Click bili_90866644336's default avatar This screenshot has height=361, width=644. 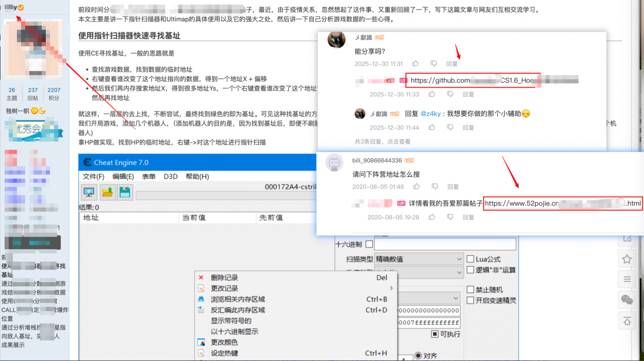[x=334, y=162]
